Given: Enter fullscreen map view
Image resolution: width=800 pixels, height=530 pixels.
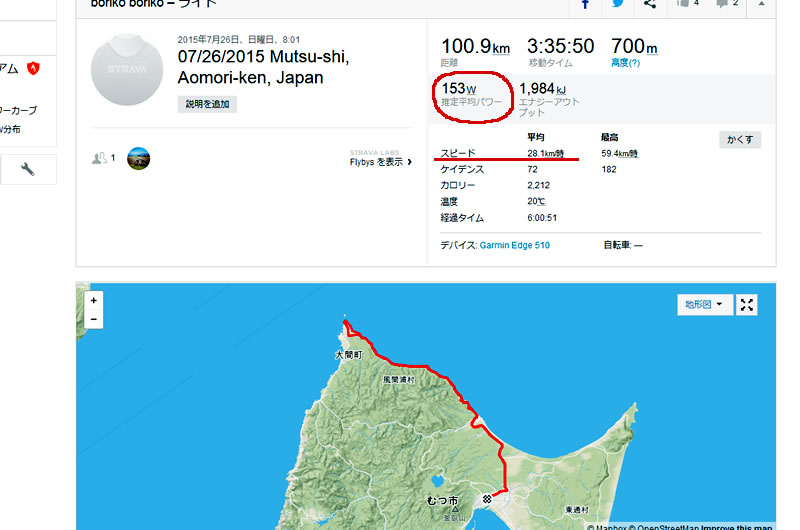Looking at the screenshot, I should (x=746, y=305).
